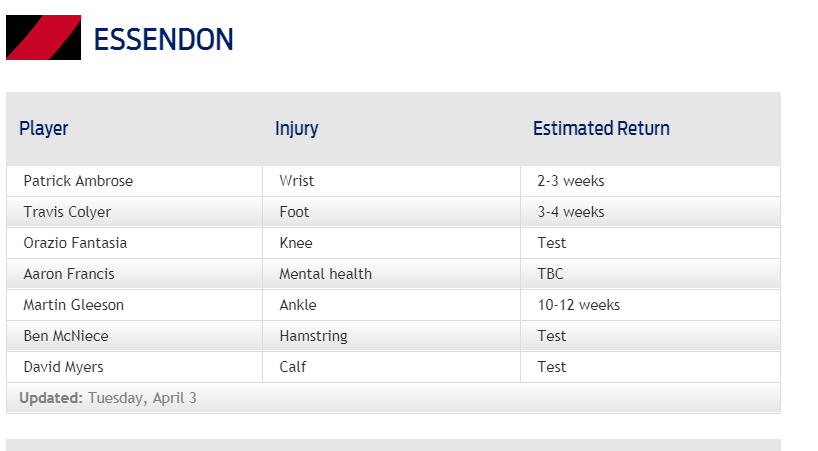Click the Essendon club logo

pyautogui.click(x=43, y=38)
